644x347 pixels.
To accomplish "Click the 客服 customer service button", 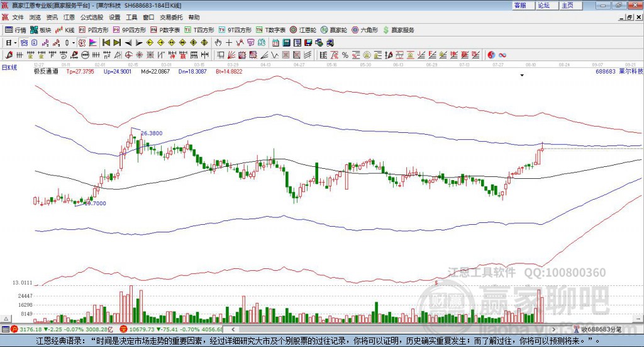I will coord(520,5).
